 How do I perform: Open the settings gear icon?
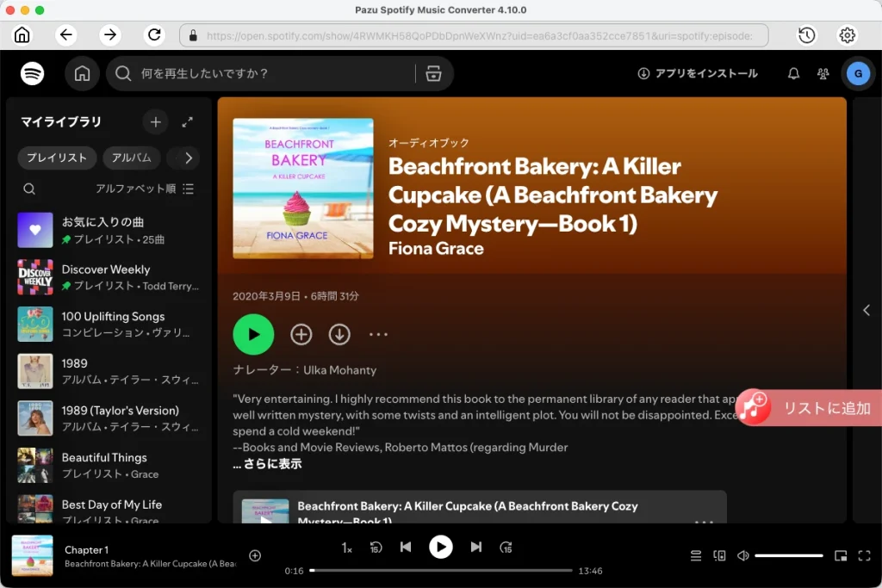coord(848,35)
